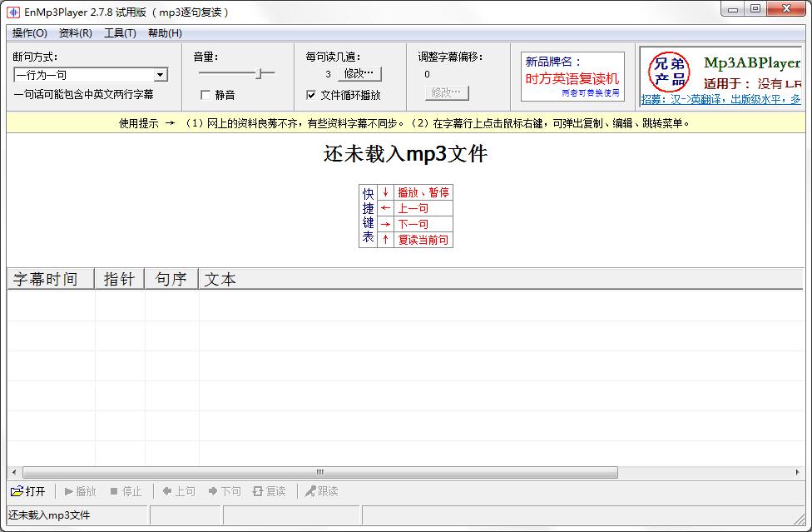812x532 pixels.
Task: Open the 操作(O) menu
Action: click(x=29, y=32)
